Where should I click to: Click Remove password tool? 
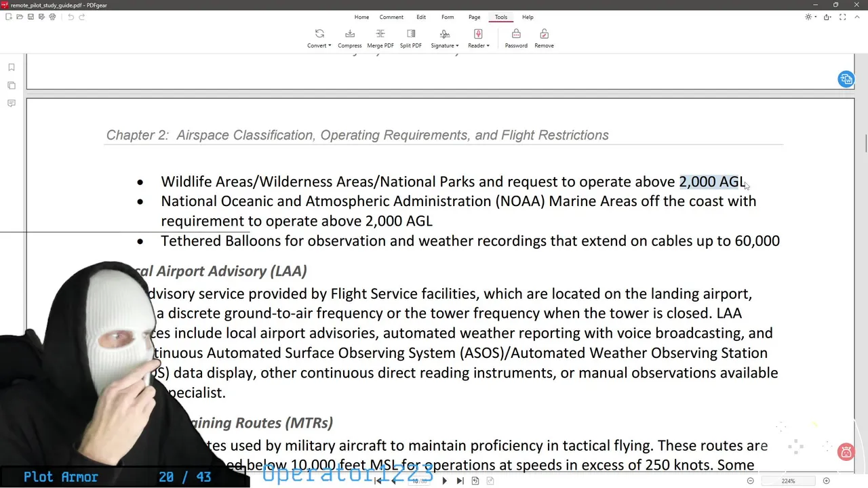pyautogui.click(x=544, y=39)
